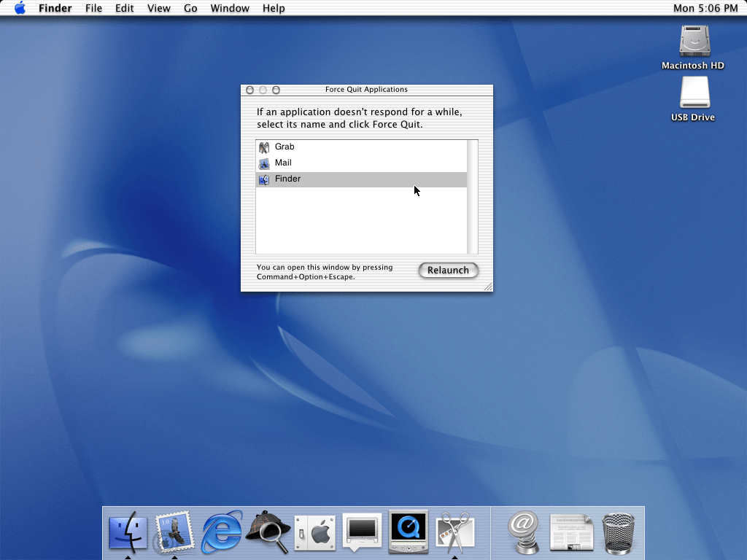Screen dimensions: 747x560
Task: Click the Finder icon in the list
Action: tap(264, 179)
